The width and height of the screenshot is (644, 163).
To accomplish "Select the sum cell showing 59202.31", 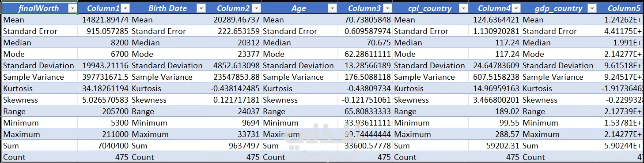I will 495,146.
